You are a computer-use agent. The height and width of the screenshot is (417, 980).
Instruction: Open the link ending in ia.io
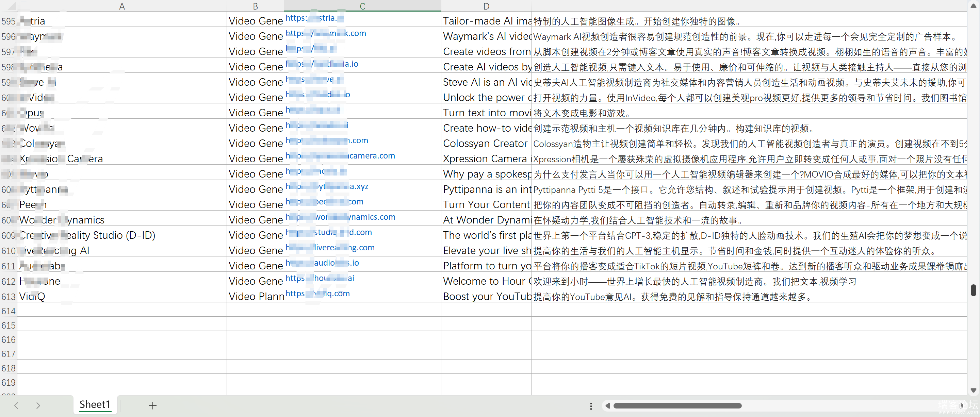[322, 64]
